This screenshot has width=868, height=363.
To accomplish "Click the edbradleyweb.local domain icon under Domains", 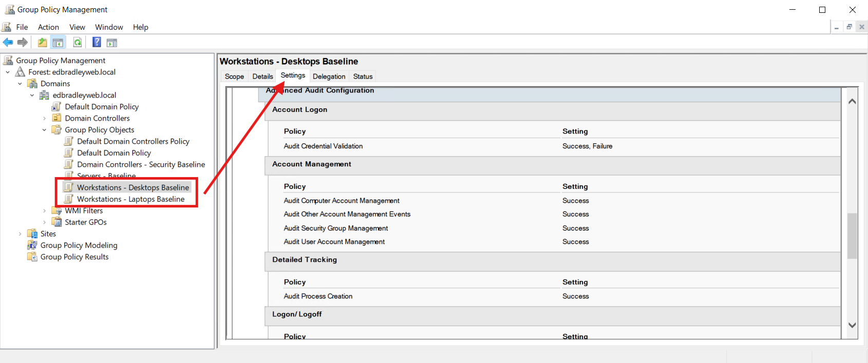I will click(45, 95).
